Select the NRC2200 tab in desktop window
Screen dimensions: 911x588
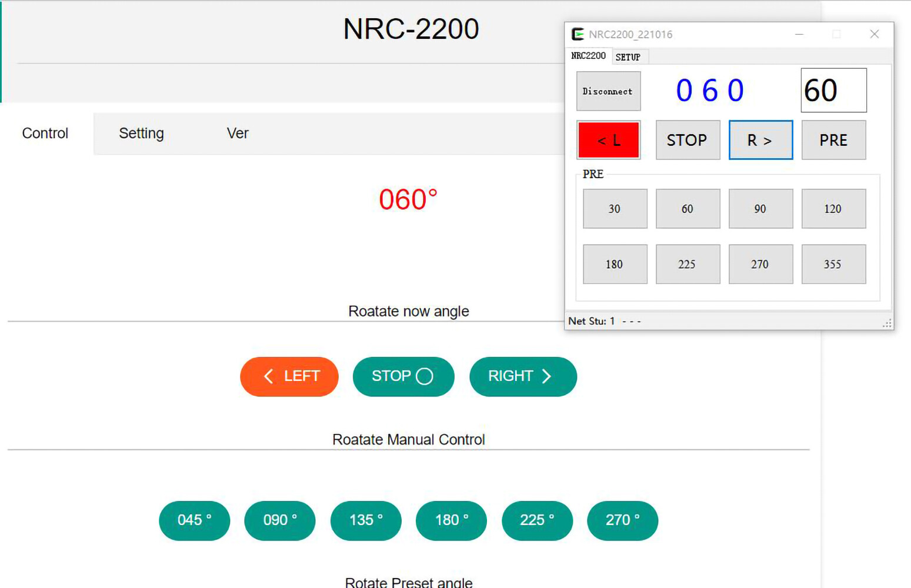coord(588,56)
